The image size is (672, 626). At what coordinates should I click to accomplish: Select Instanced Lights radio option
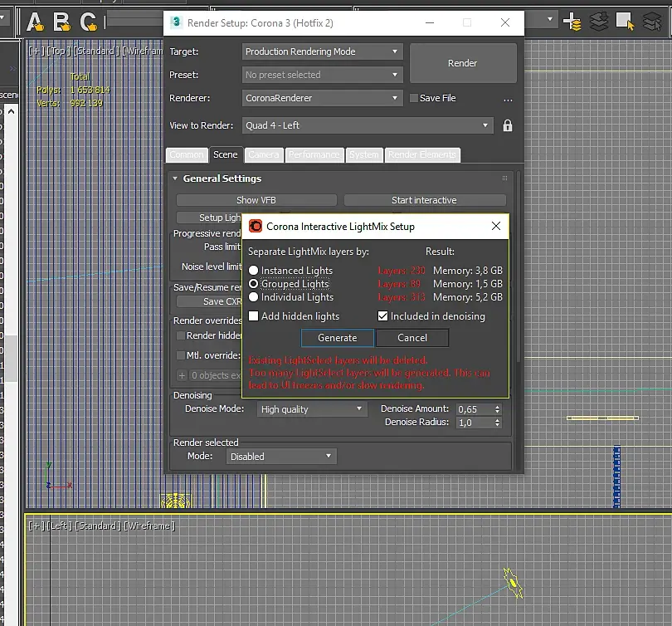pos(253,271)
